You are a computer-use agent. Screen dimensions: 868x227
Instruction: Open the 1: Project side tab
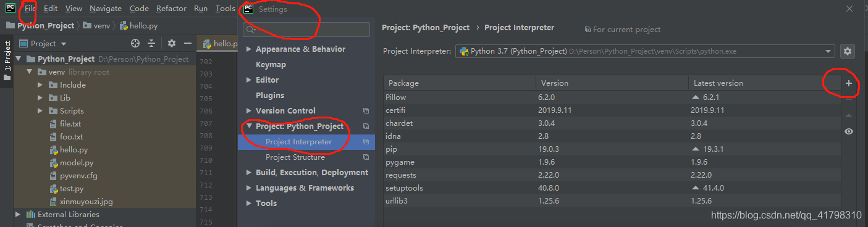point(7,61)
